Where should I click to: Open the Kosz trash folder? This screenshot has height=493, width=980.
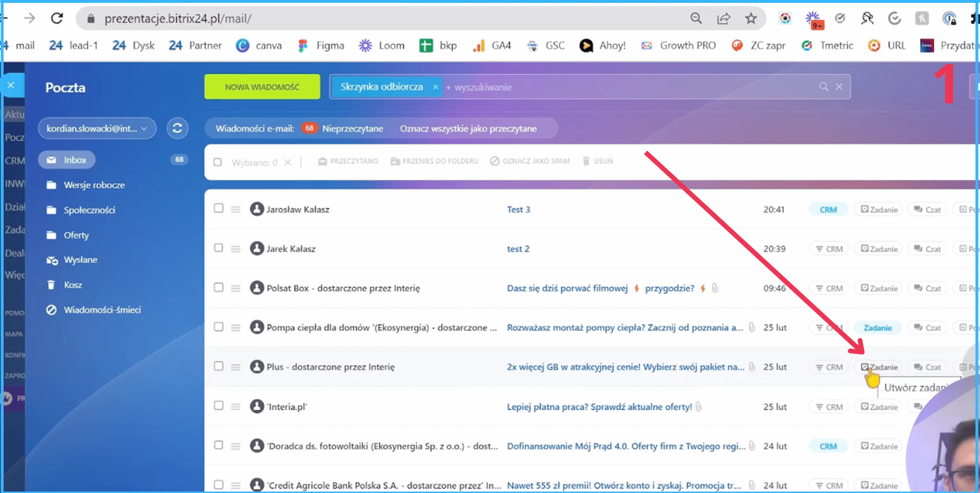73,285
